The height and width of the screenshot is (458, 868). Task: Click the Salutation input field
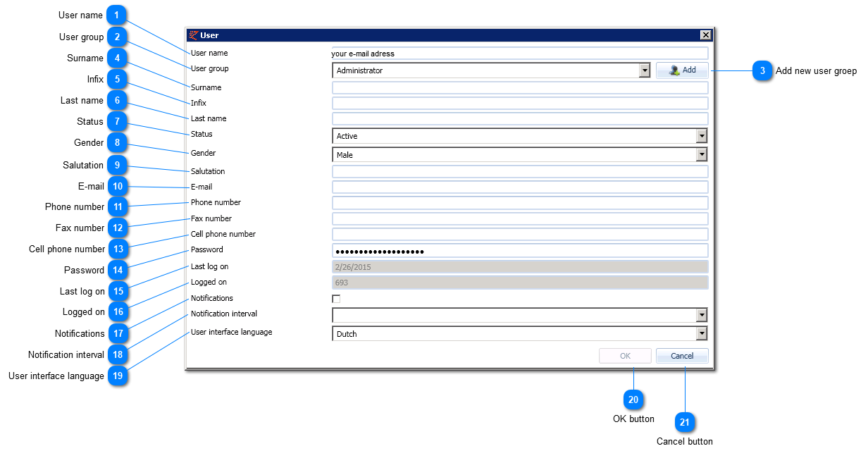[x=520, y=171]
